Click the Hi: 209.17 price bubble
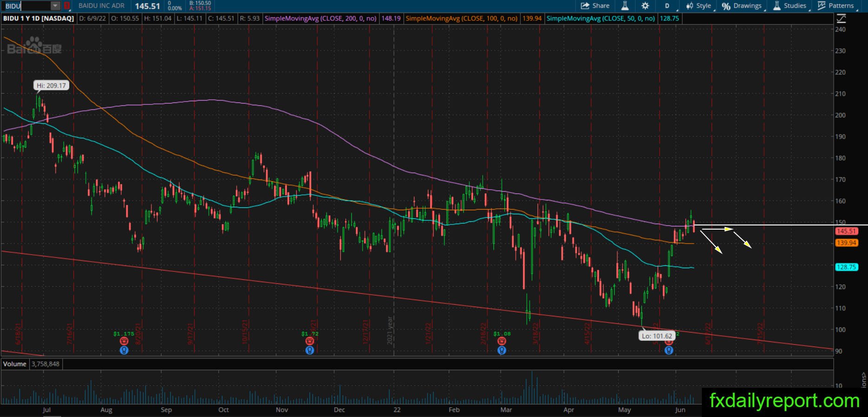This screenshot has height=417, width=868. pyautogui.click(x=52, y=85)
